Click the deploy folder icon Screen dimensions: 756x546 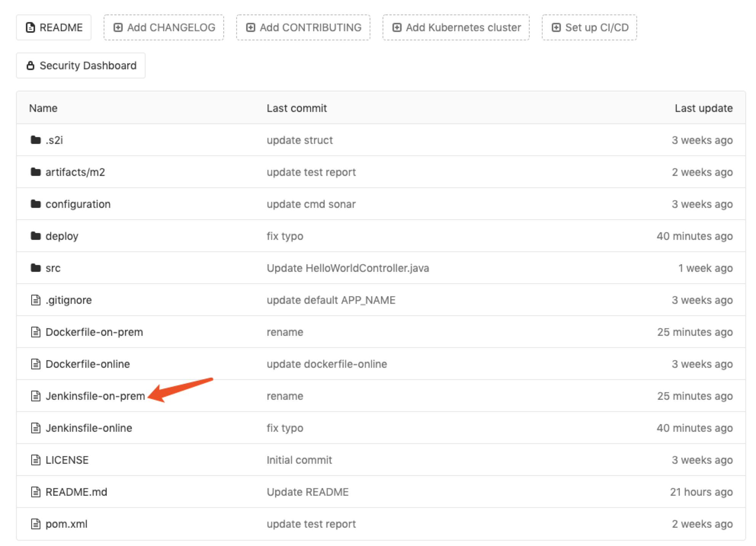(x=35, y=236)
